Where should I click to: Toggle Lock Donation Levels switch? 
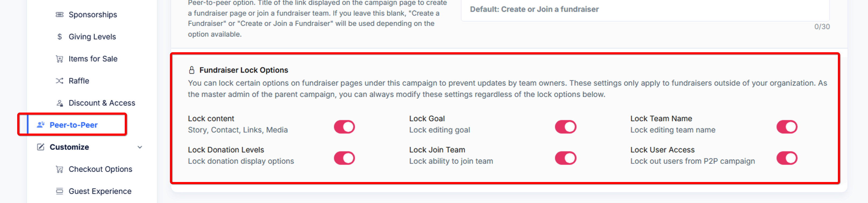coord(344,158)
